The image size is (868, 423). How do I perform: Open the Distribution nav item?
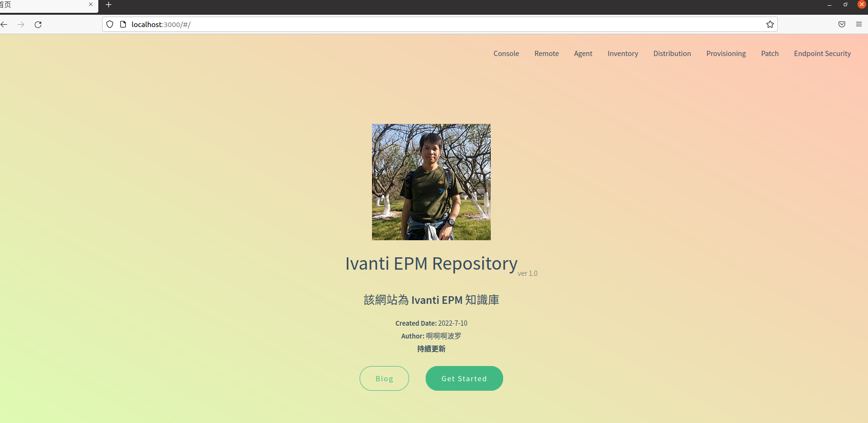[x=672, y=54]
